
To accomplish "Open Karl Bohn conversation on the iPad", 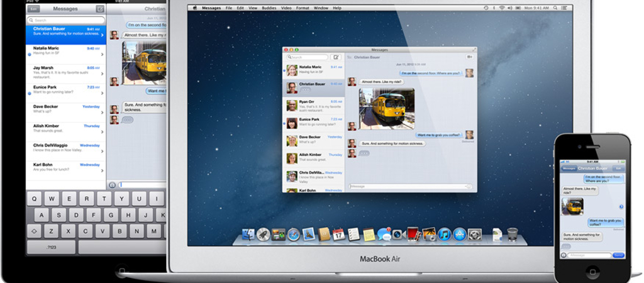I will [65, 170].
